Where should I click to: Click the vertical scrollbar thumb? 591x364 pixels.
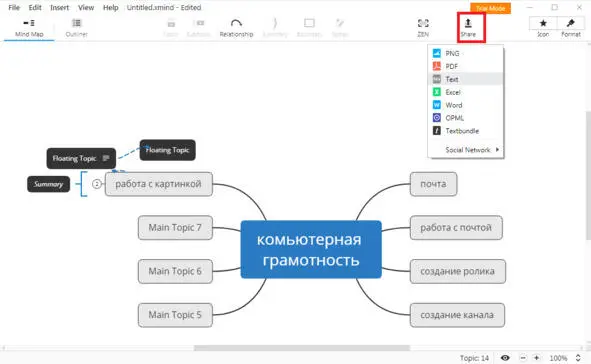[x=588, y=175]
